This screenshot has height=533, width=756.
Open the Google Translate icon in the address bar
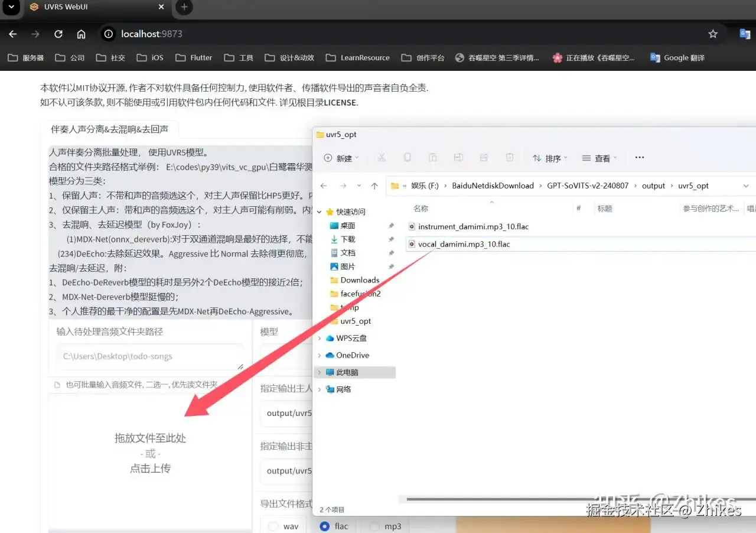[x=745, y=34]
